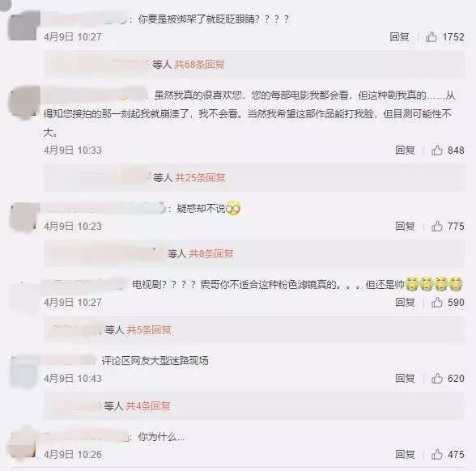The height and width of the screenshot is (471, 476).
Task: Open the 共8条回复 replies
Action: pos(211,254)
